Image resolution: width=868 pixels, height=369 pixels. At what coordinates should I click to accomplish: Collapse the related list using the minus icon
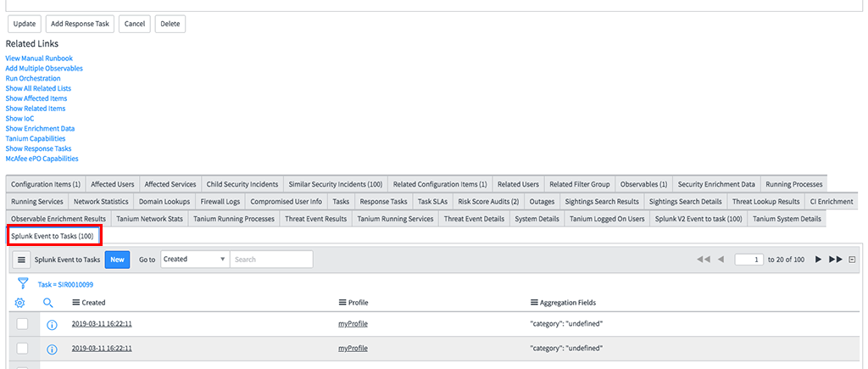click(x=852, y=260)
